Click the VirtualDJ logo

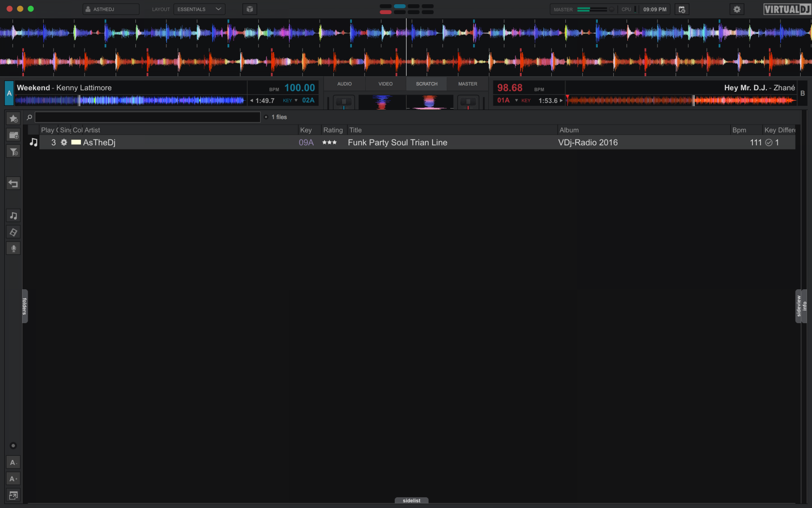click(787, 9)
